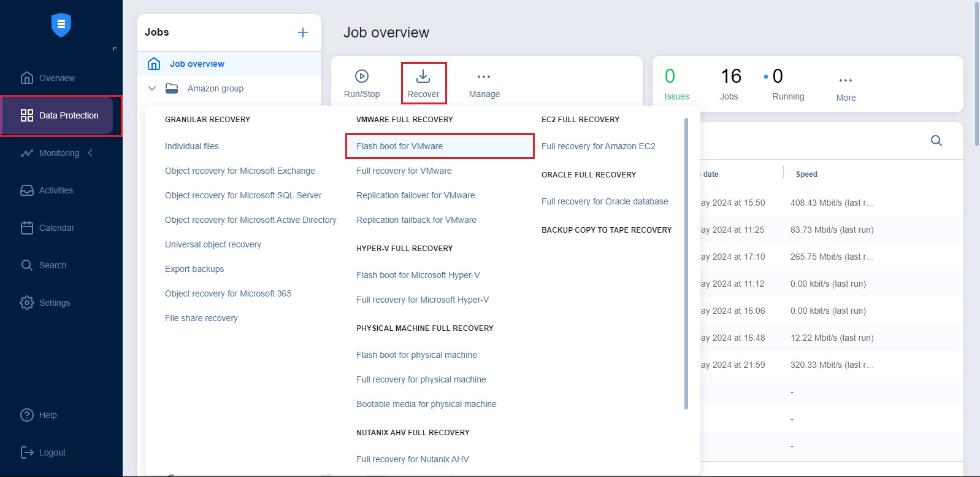Click the shield logo in sidebar
980x477 pixels.
click(x=61, y=25)
